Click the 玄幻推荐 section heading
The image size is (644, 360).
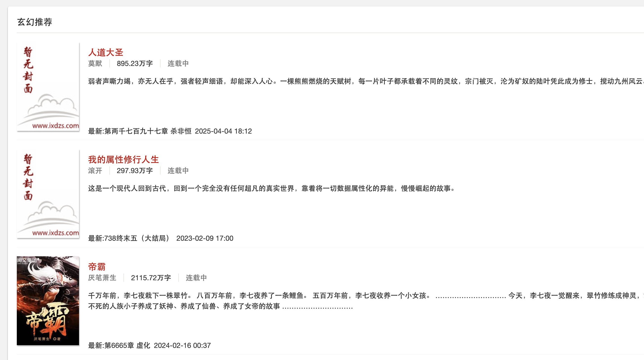(35, 22)
